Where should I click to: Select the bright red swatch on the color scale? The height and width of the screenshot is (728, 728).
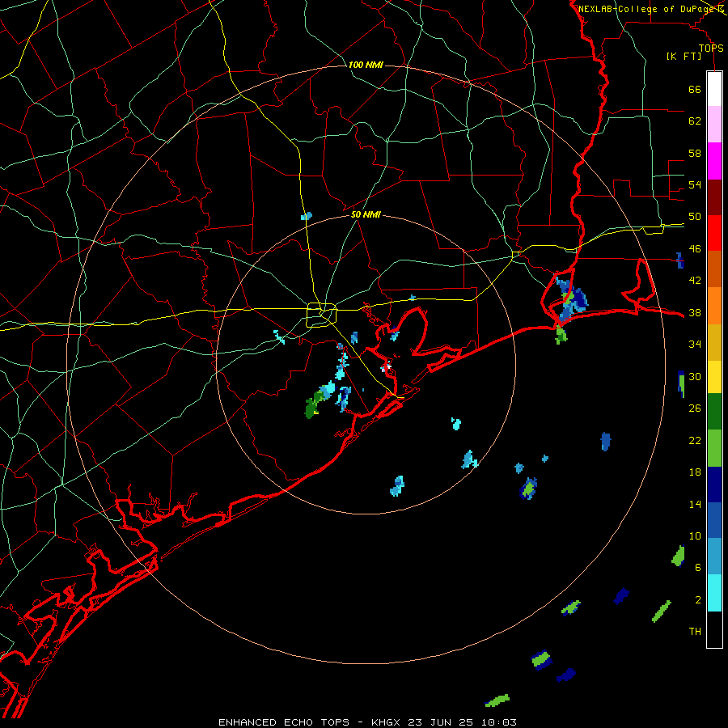[714, 233]
